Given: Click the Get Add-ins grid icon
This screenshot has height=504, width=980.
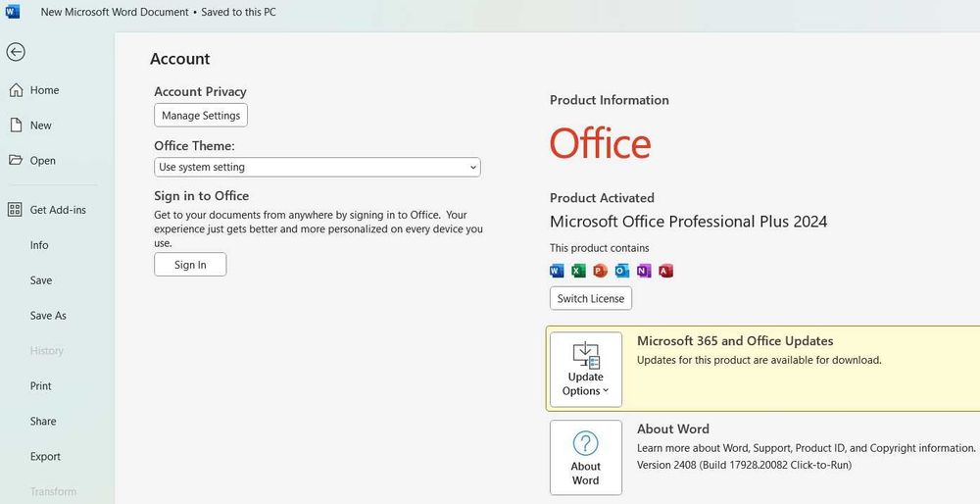Looking at the screenshot, I should click(15, 210).
